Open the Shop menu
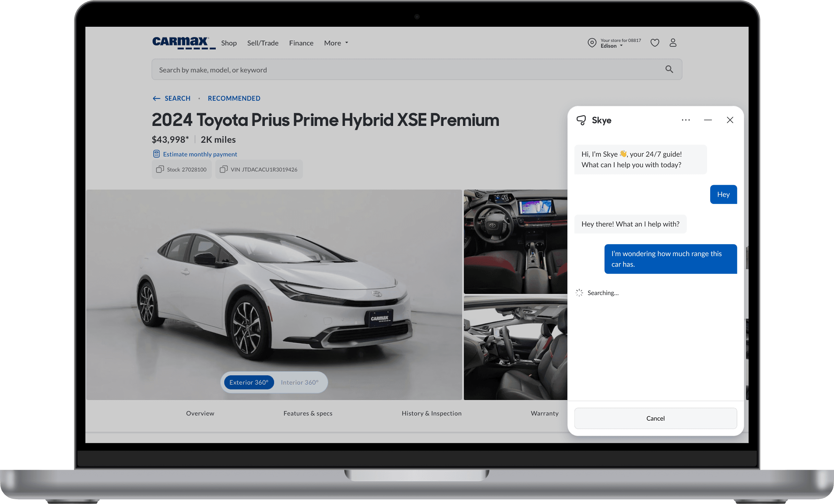This screenshot has width=834, height=504. click(x=229, y=43)
